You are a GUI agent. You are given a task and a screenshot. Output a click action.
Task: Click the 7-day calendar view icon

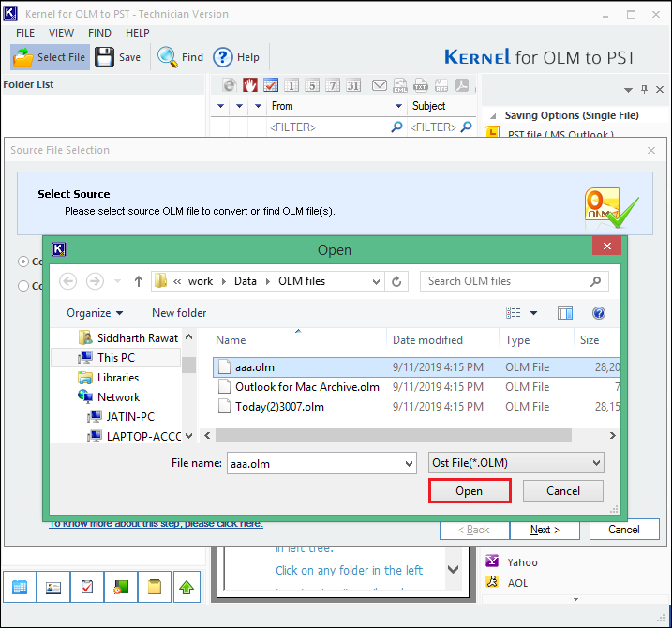coord(333,85)
